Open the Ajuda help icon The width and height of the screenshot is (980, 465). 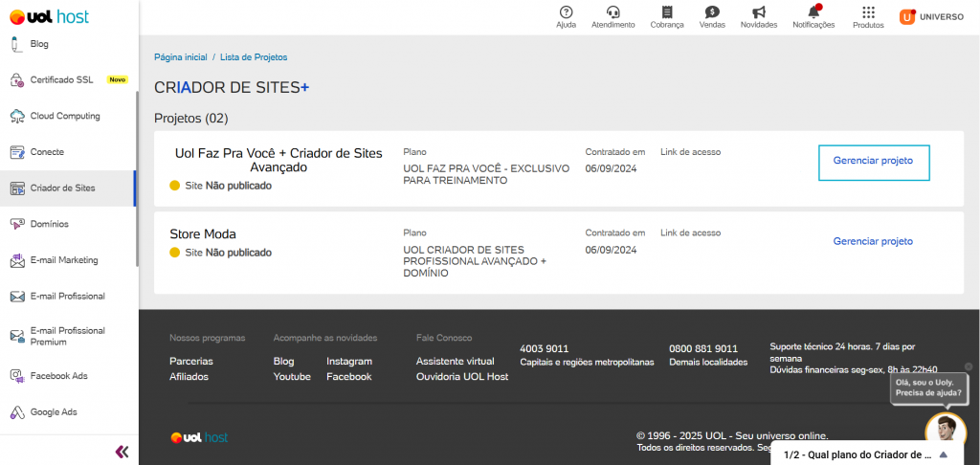coord(567,11)
